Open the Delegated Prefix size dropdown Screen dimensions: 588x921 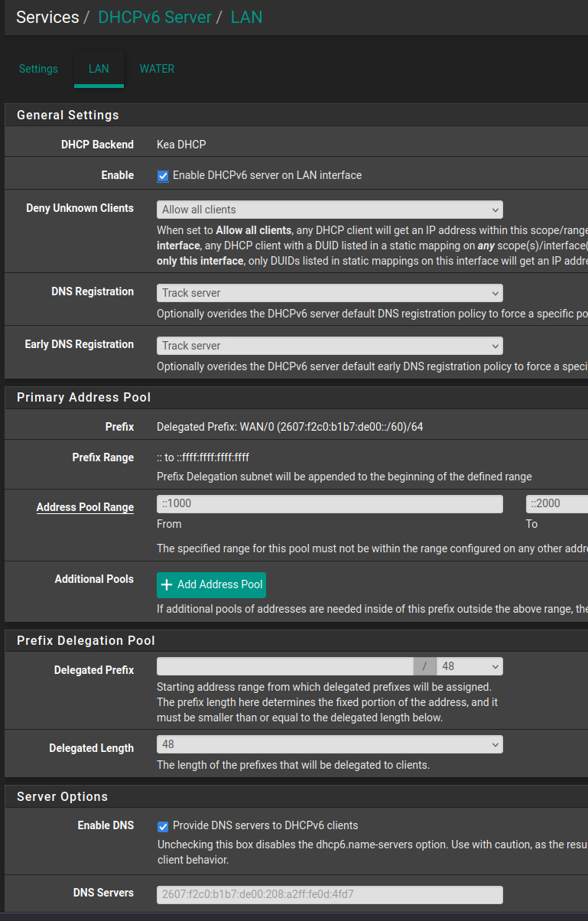(469, 667)
